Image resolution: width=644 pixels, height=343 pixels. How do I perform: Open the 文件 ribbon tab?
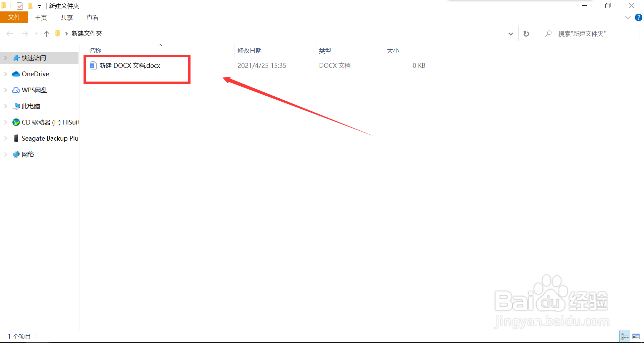click(14, 17)
